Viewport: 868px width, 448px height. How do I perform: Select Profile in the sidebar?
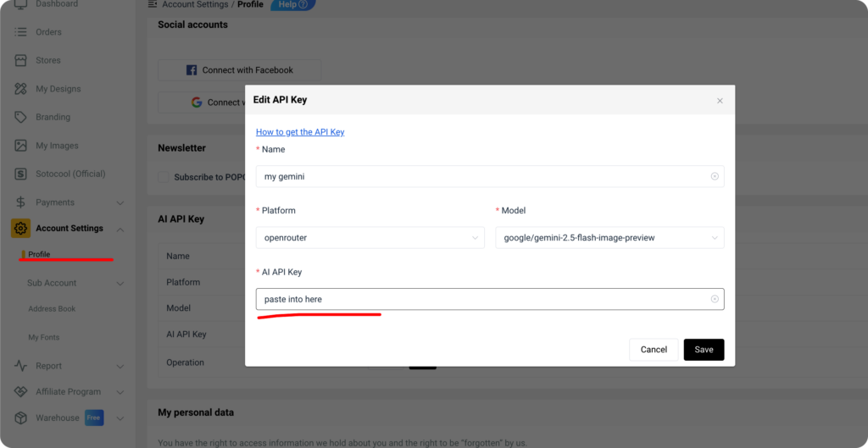tap(39, 255)
